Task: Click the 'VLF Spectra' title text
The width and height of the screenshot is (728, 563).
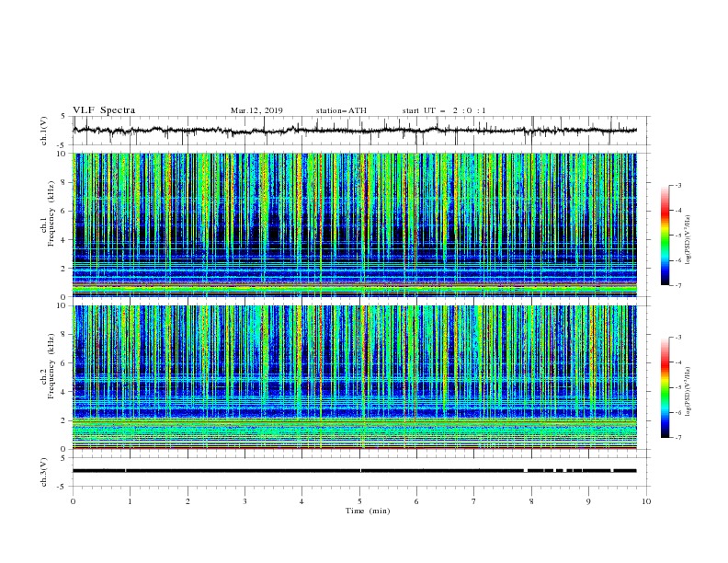Action: pos(104,110)
